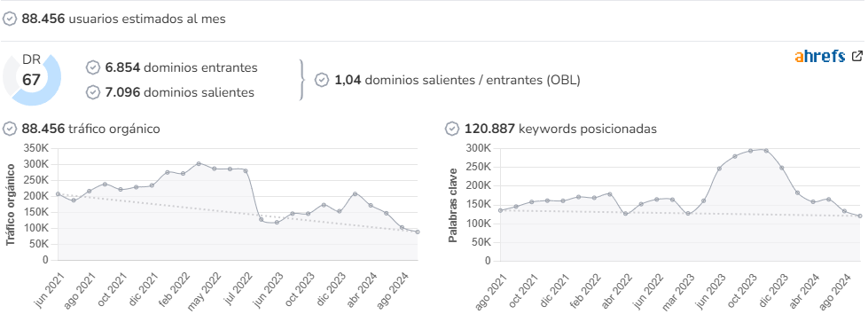Screen dimensions: 868x322
Task: Click the 300K label on keywords chart axis
Action: click(478, 148)
